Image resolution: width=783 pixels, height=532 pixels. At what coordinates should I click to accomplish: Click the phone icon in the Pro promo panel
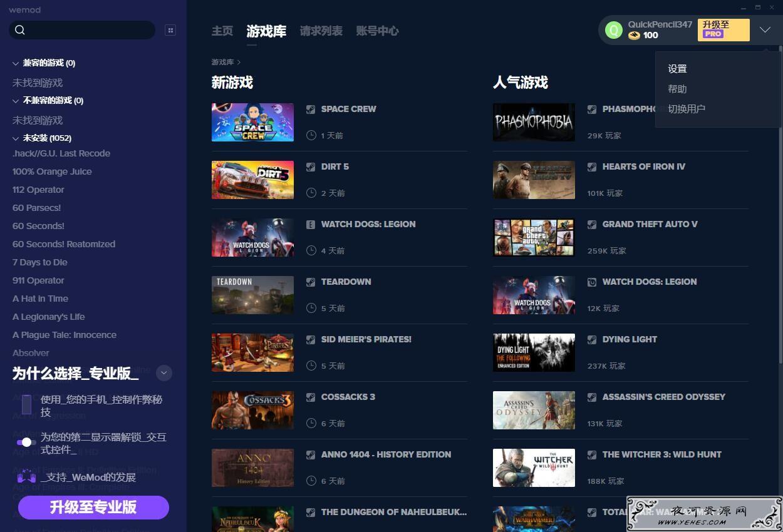[26, 404]
